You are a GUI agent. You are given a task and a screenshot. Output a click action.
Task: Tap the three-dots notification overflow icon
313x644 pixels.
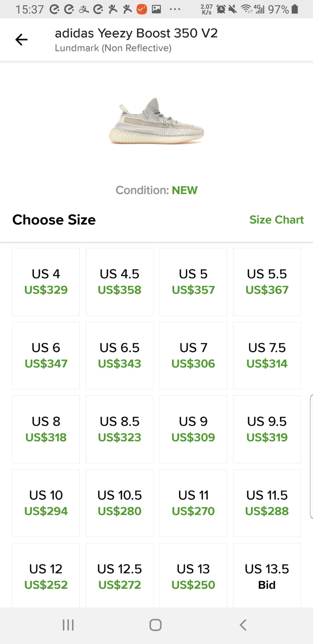pos(174,9)
